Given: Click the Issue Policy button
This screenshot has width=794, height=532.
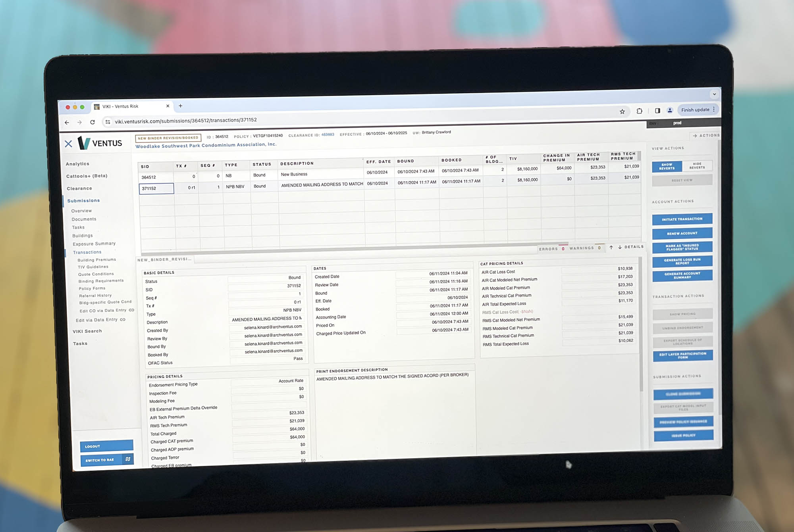Looking at the screenshot, I should point(684,435).
